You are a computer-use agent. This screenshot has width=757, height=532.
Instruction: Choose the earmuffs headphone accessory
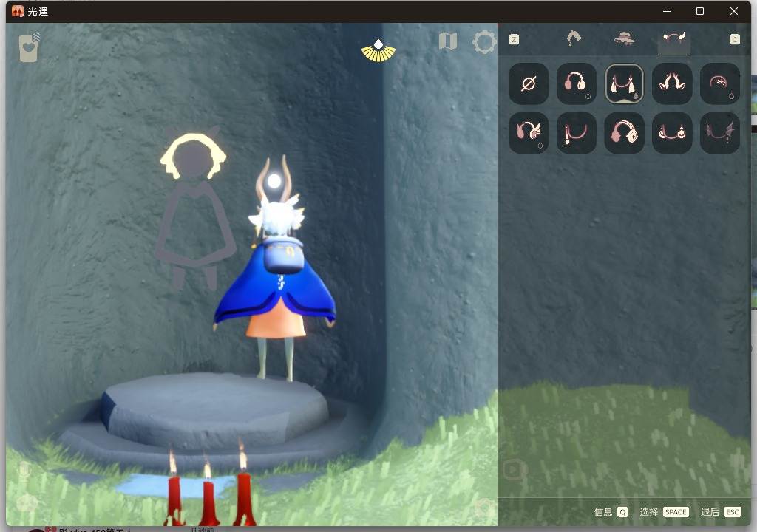tap(576, 83)
